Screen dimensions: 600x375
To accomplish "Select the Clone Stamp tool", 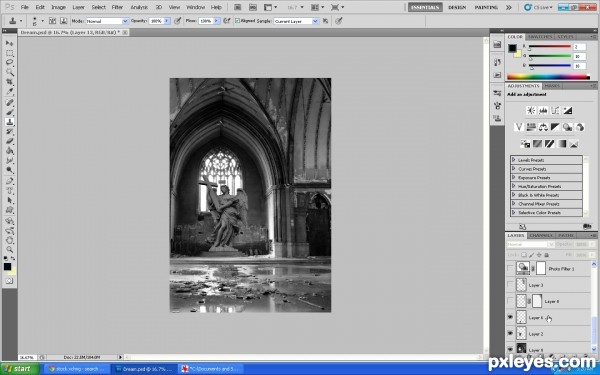I will 9,122.
